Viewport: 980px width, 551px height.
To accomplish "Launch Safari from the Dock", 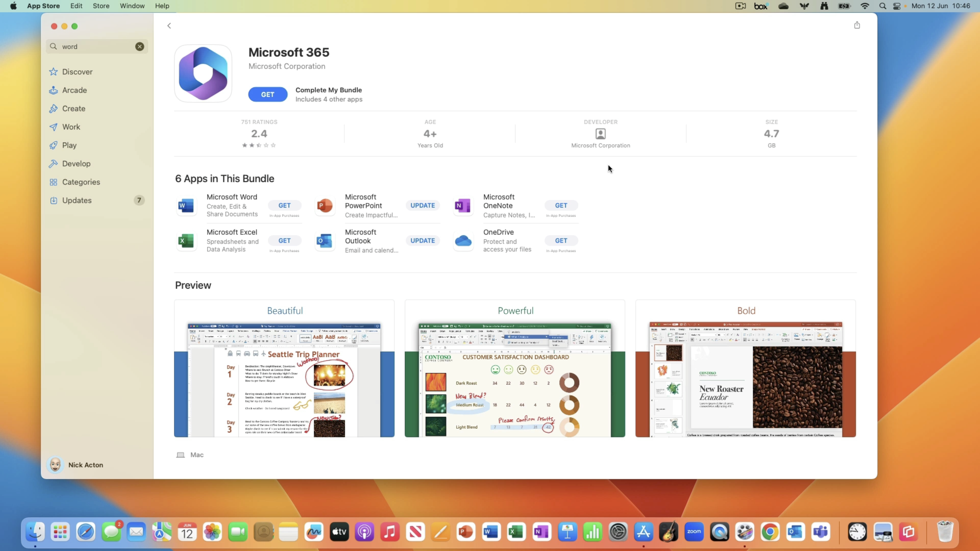I will [86, 532].
